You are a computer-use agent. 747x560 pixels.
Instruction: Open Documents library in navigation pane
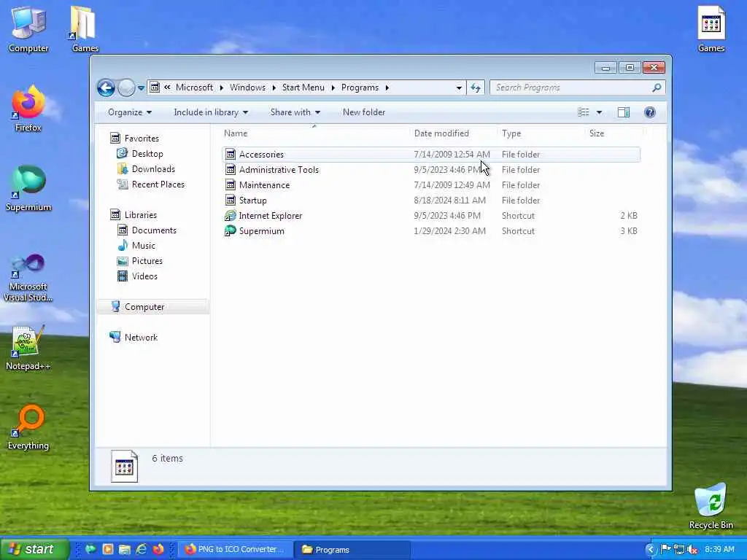154,230
